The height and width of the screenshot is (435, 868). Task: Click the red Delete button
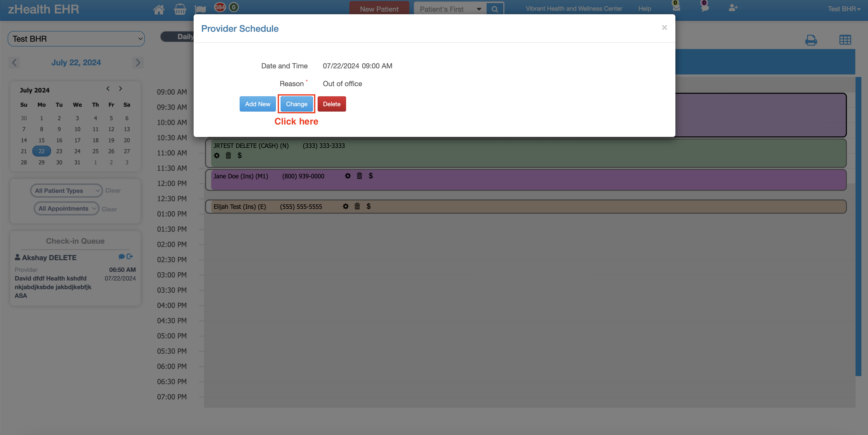(x=332, y=104)
